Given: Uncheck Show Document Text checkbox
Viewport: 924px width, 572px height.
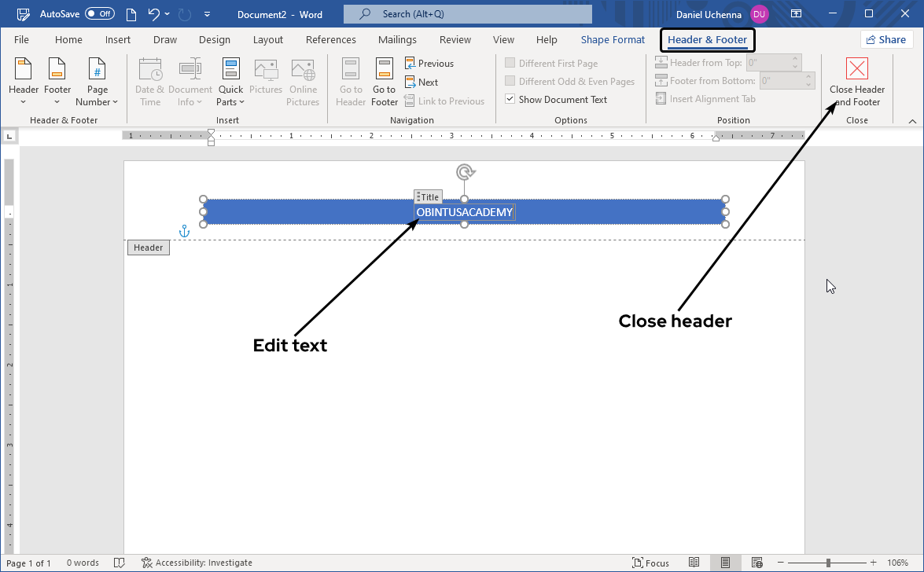Looking at the screenshot, I should coord(510,100).
